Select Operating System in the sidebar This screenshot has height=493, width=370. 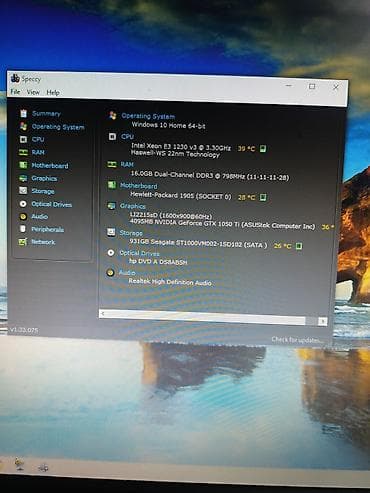pyautogui.click(x=58, y=127)
